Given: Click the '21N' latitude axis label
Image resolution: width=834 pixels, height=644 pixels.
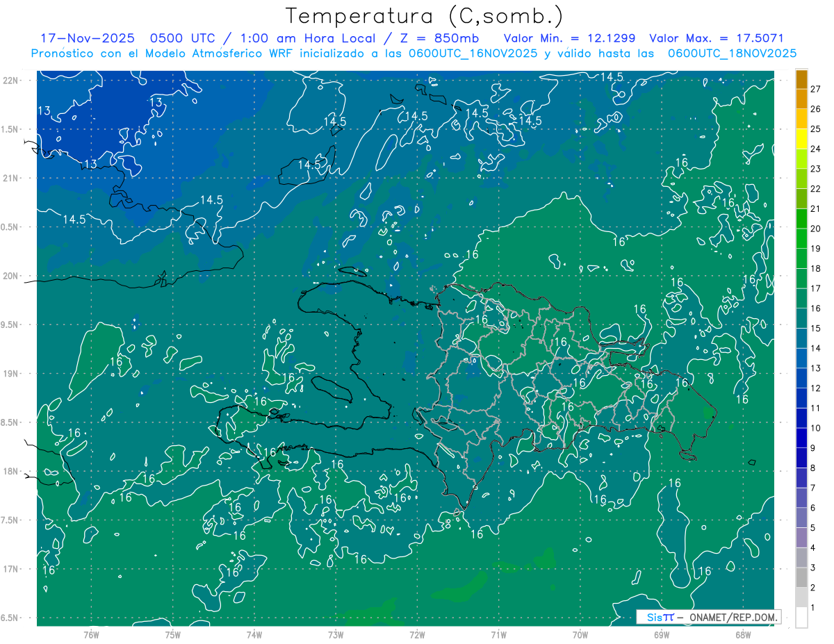Looking at the screenshot, I should click(11, 178).
